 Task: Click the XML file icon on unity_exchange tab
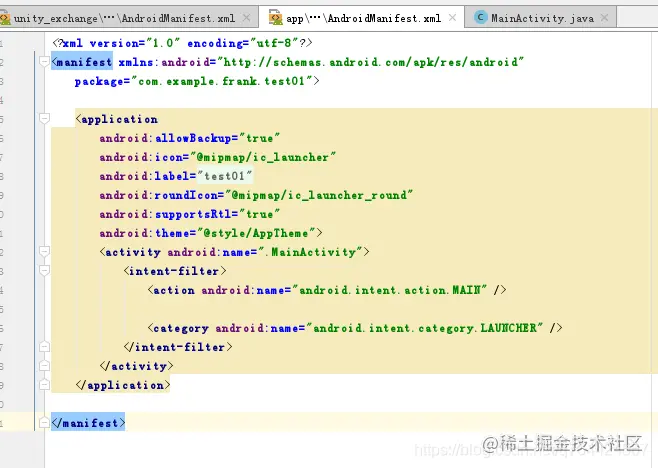tap(4, 18)
